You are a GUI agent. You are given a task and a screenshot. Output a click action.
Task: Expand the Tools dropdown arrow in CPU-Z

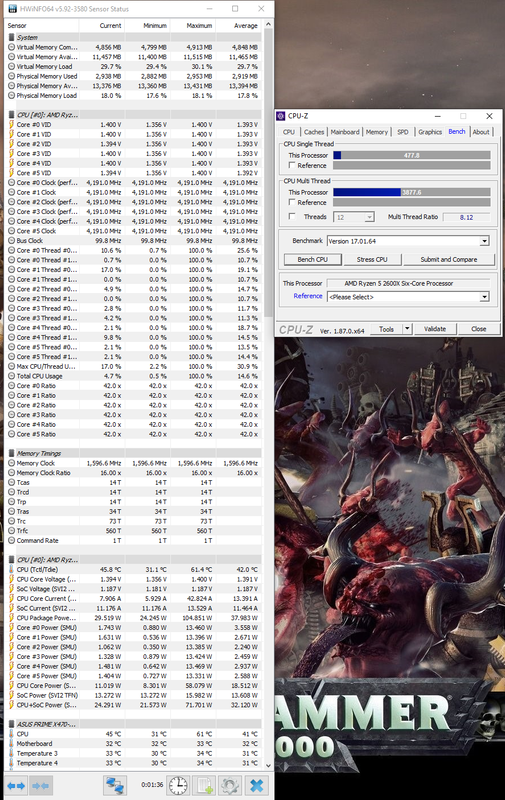click(x=407, y=329)
